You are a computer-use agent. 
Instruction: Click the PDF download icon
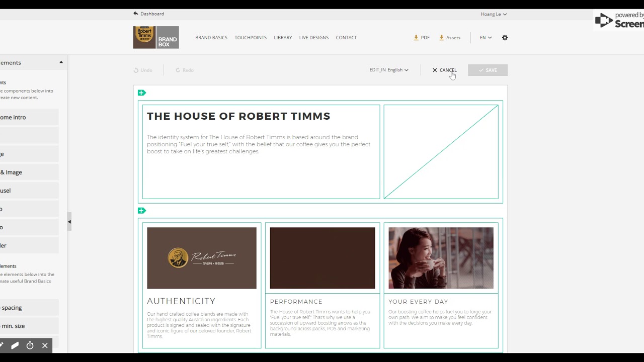[x=416, y=38]
